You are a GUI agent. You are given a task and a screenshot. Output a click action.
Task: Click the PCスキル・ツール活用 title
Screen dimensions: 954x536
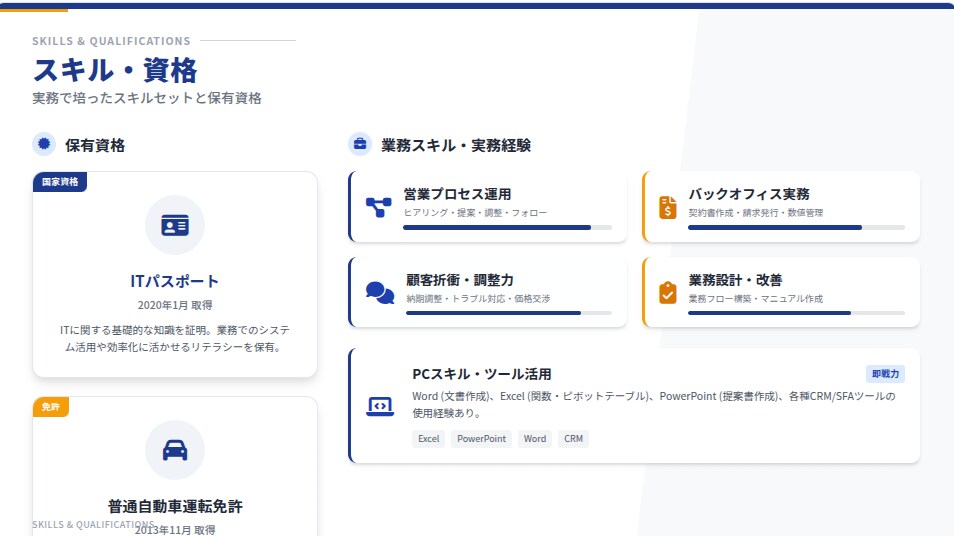(x=482, y=374)
